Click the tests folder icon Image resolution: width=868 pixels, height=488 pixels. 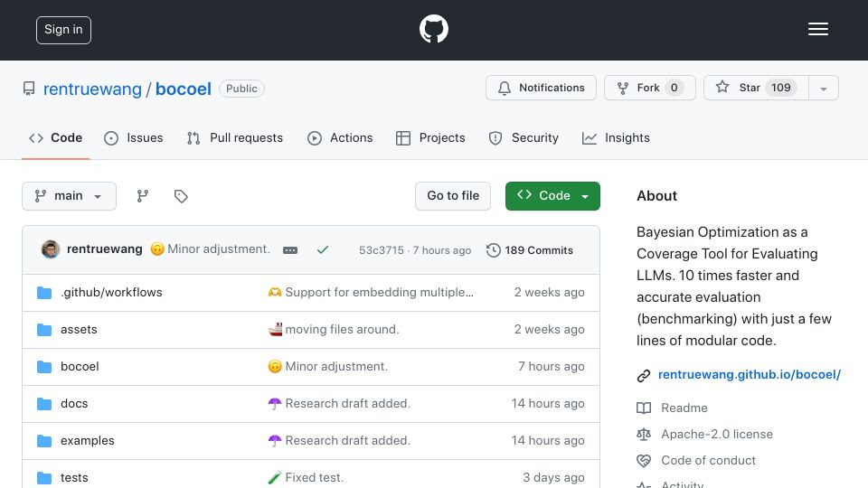44,477
